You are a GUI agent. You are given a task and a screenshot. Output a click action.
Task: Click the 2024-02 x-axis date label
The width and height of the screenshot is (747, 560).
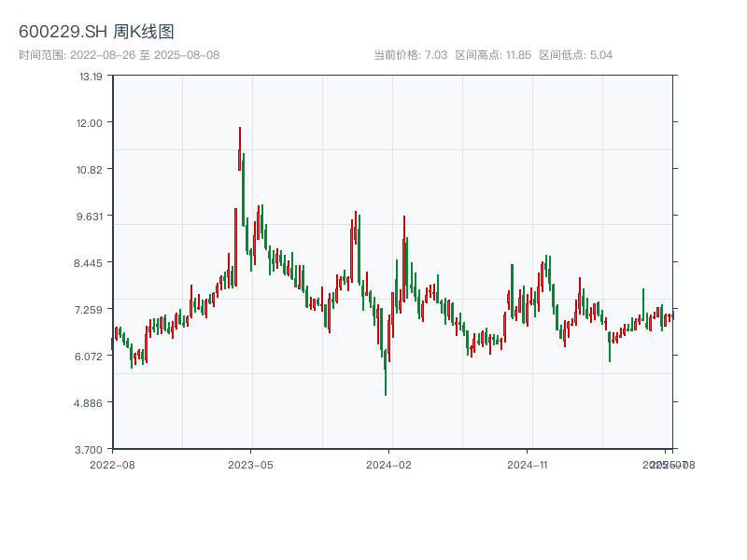click(389, 464)
